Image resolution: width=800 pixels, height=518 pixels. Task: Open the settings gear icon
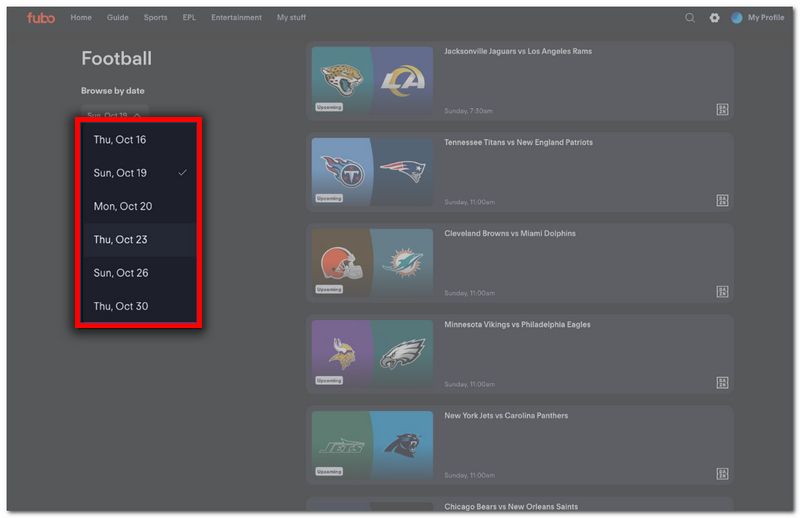[x=714, y=18]
